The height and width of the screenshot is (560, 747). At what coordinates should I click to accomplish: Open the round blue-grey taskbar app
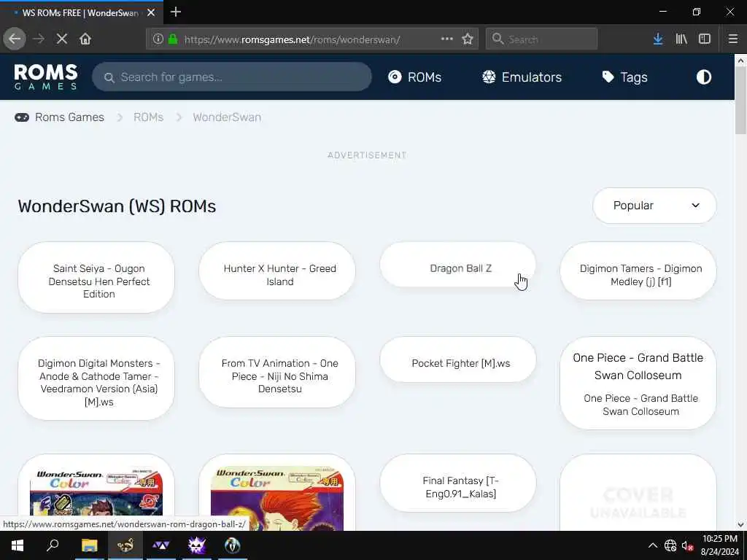(233, 545)
